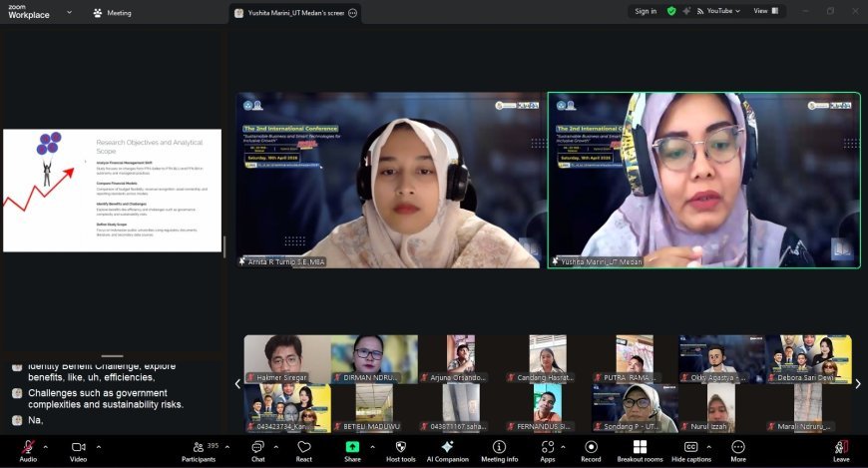Select Candang Hasrat participant thumbnail
868x468 pixels.
pyautogui.click(x=548, y=359)
